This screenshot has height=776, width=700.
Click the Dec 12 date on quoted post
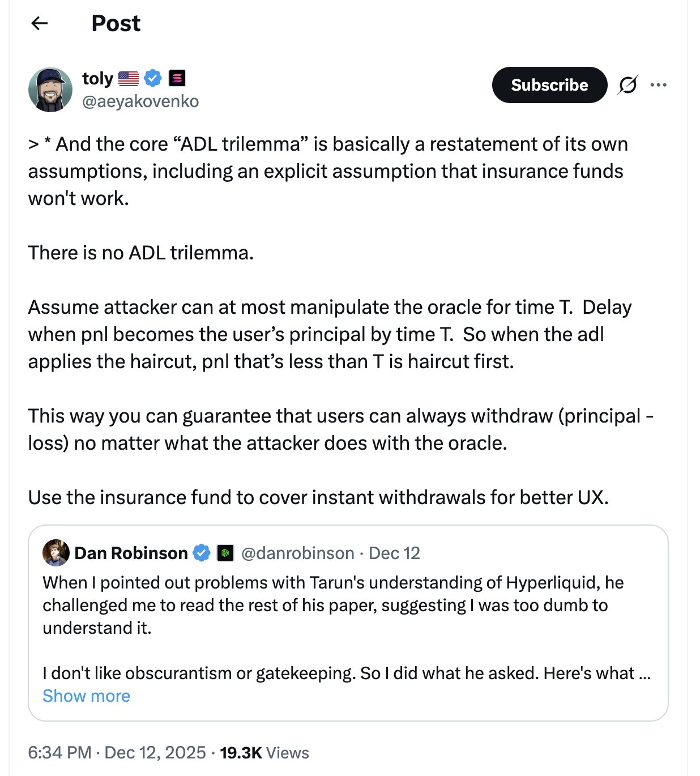(394, 553)
